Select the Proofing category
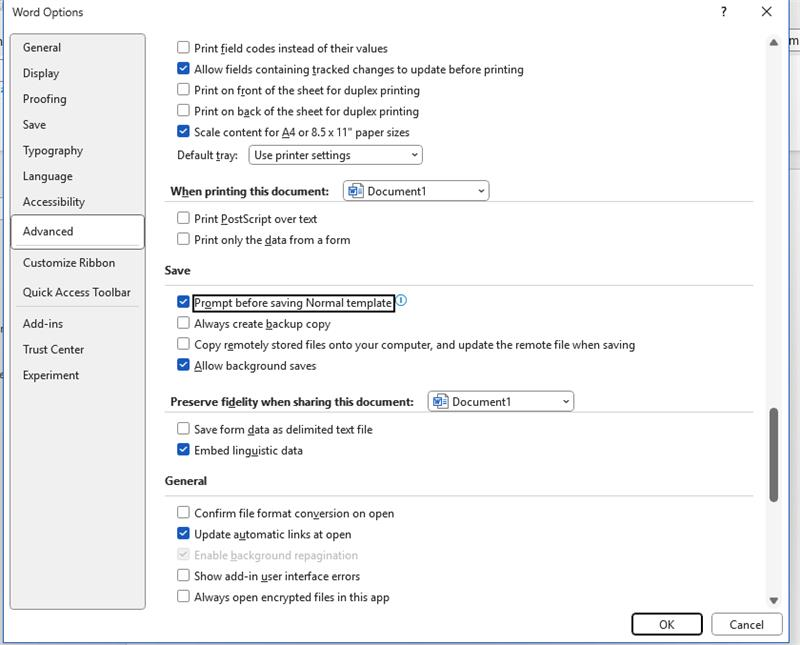This screenshot has height=645, width=800. 45,98
